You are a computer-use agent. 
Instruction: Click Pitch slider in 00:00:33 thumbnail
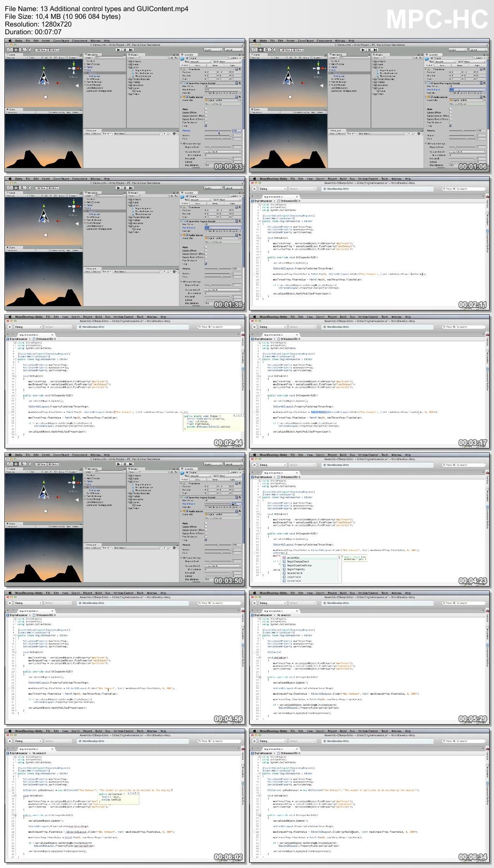[218, 139]
